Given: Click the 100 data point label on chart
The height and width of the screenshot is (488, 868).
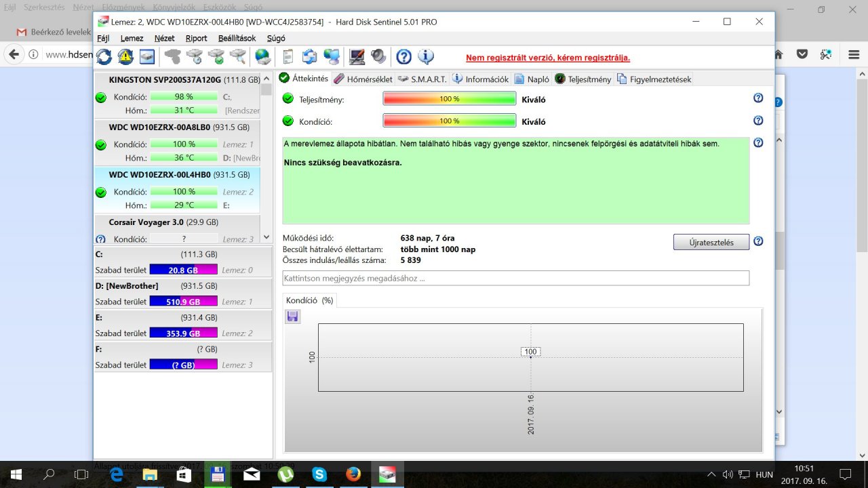Looking at the screenshot, I should coord(531,351).
